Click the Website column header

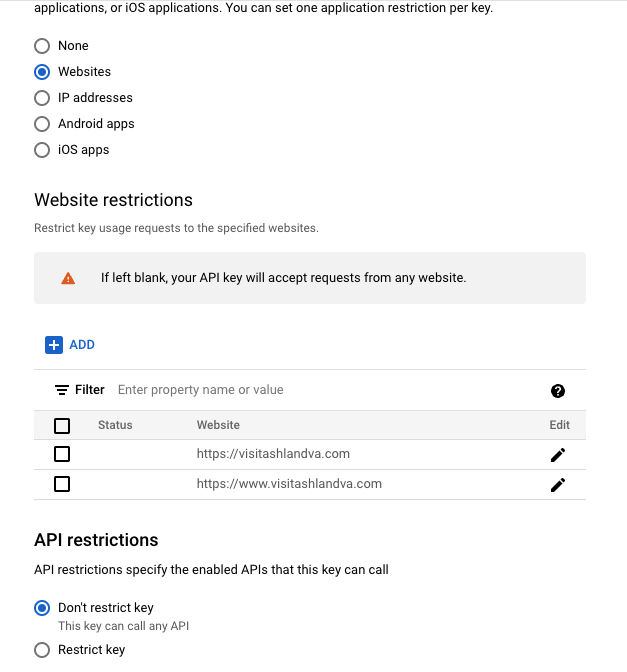[218, 425]
